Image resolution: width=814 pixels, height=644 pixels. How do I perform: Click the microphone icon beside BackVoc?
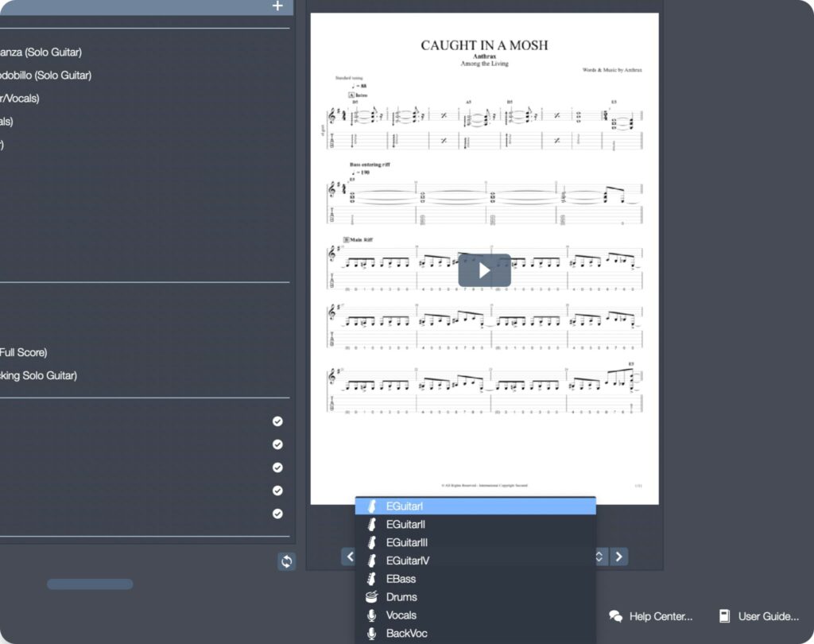372,634
